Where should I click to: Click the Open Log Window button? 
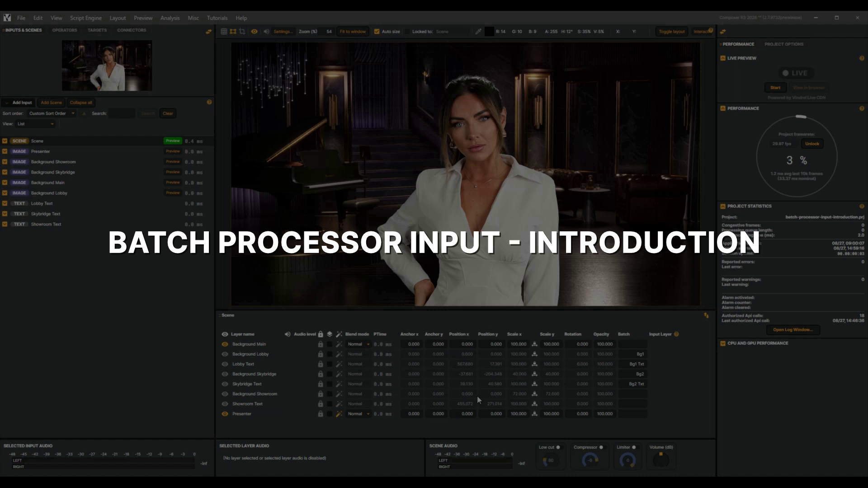tap(793, 330)
